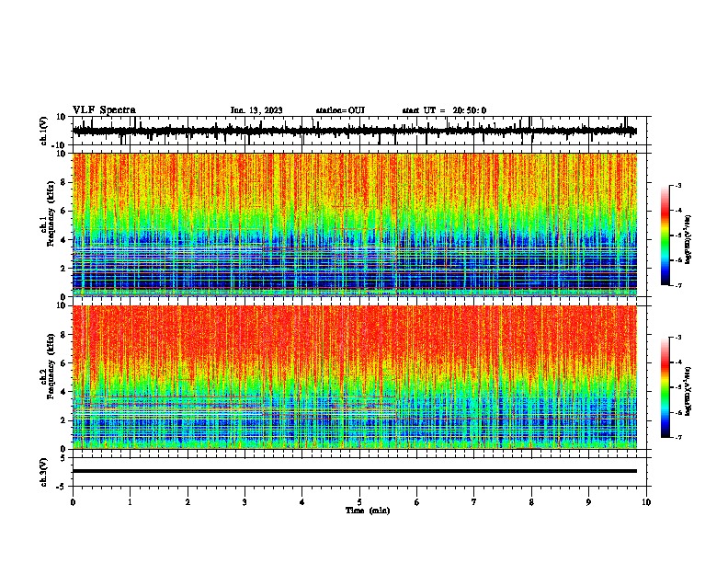Click the ch.1 color bar "-3" label

pos(678,185)
